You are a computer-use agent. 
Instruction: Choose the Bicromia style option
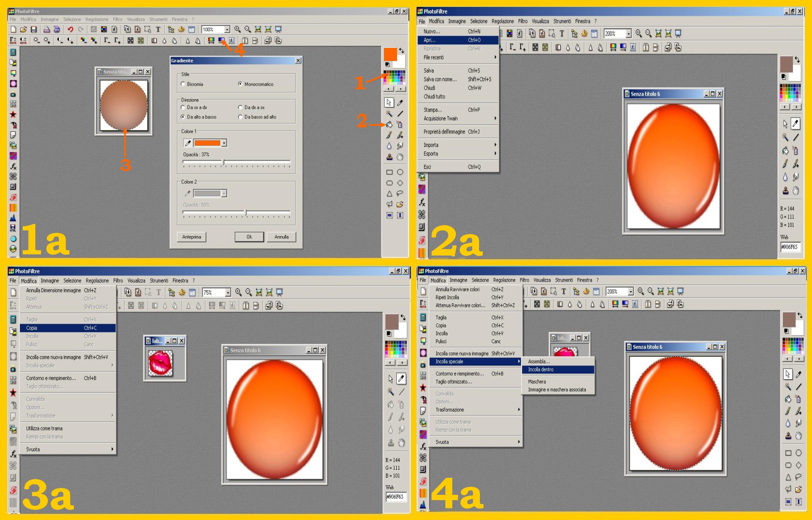pyautogui.click(x=183, y=84)
